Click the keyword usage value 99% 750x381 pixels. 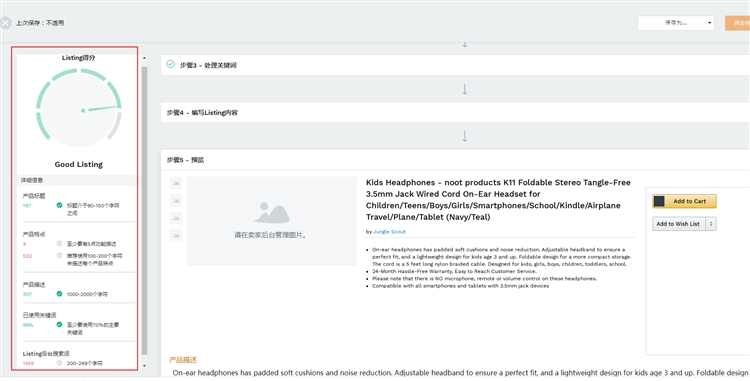[28, 325]
